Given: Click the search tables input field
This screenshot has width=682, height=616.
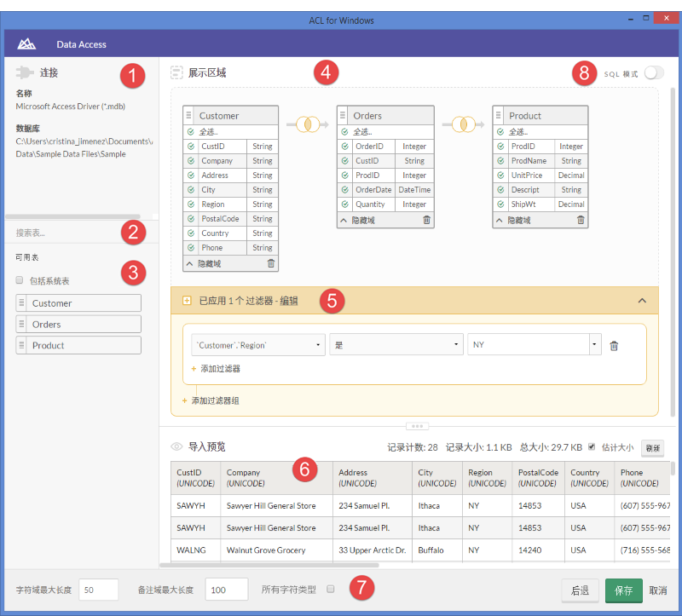Looking at the screenshot, I should 77,233.
